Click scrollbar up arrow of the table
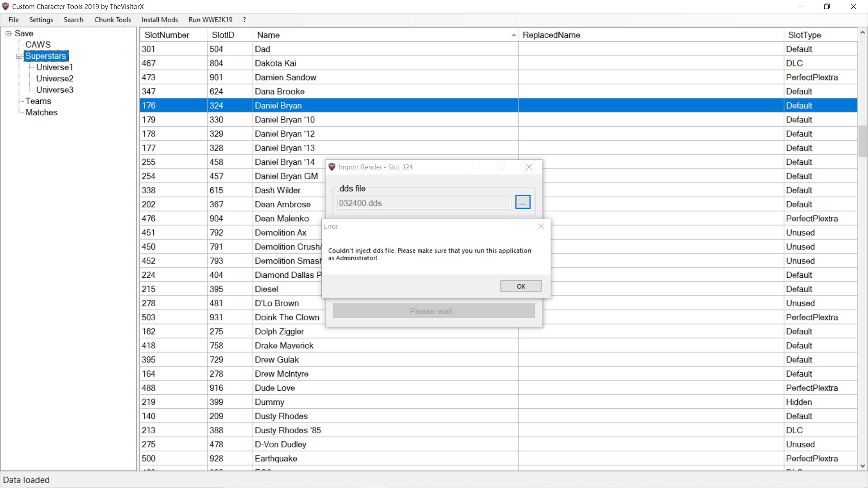This screenshot has height=488, width=868. [862, 33]
